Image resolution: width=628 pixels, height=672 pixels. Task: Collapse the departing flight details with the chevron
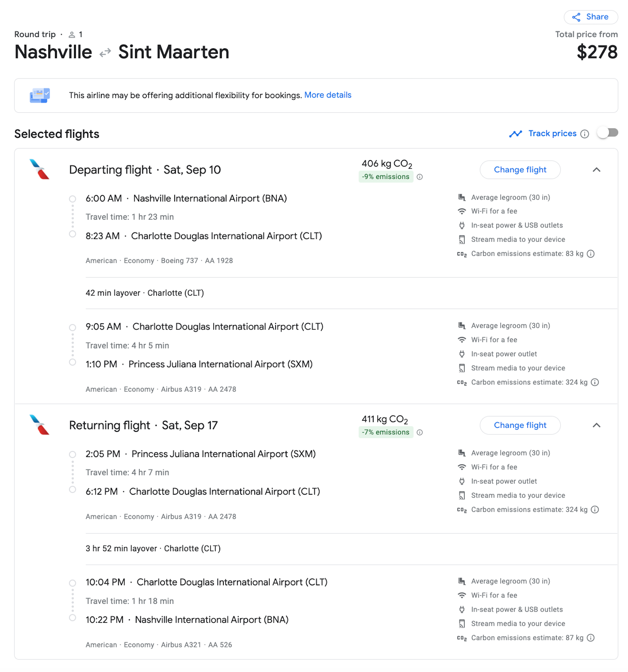[x=596, y=170]
